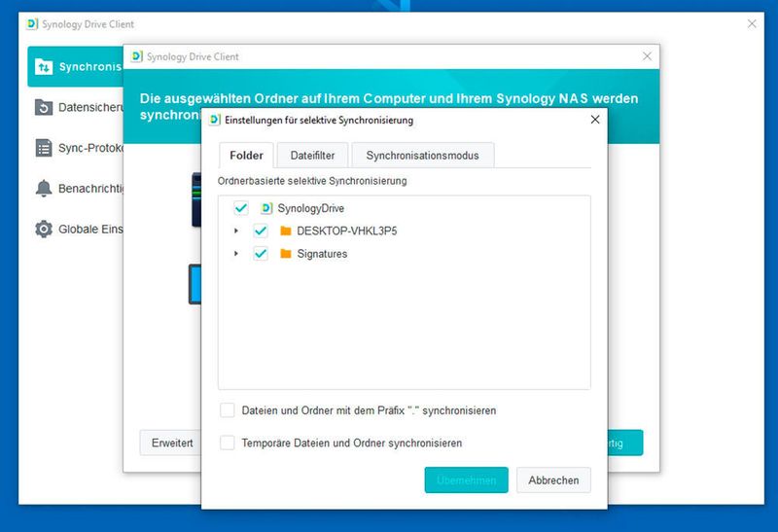
Task: Click the Datensicherung backup icon in sidebar
Action: click(x=44, y=107)
